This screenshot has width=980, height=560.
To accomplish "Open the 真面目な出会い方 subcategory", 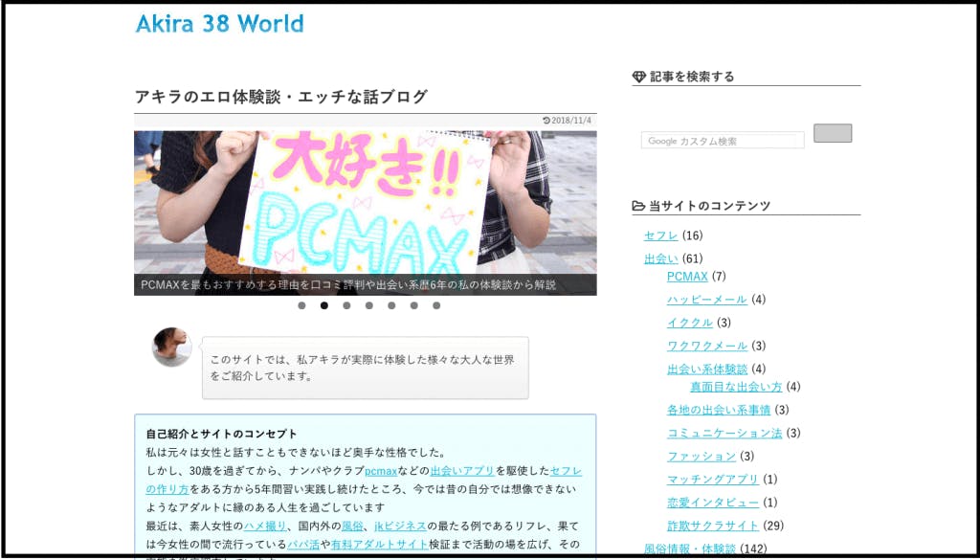I will (x=736, y=387).
